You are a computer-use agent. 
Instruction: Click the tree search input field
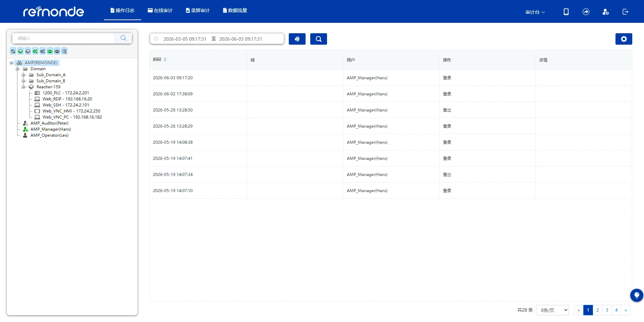click(x=64, y=38)
